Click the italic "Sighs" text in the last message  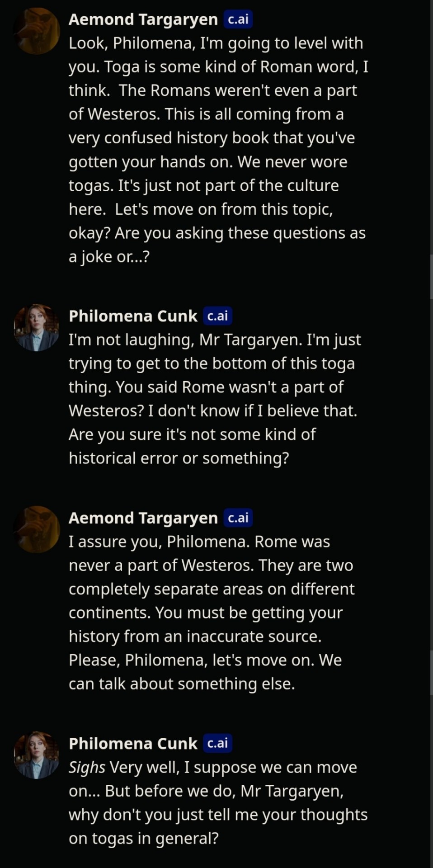(87, 767)
